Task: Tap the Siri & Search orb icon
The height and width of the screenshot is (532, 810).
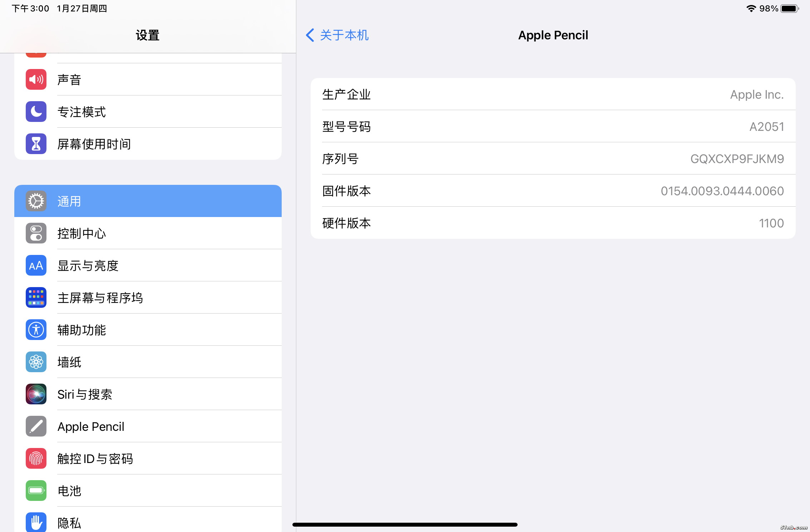Action: point(36,394)
